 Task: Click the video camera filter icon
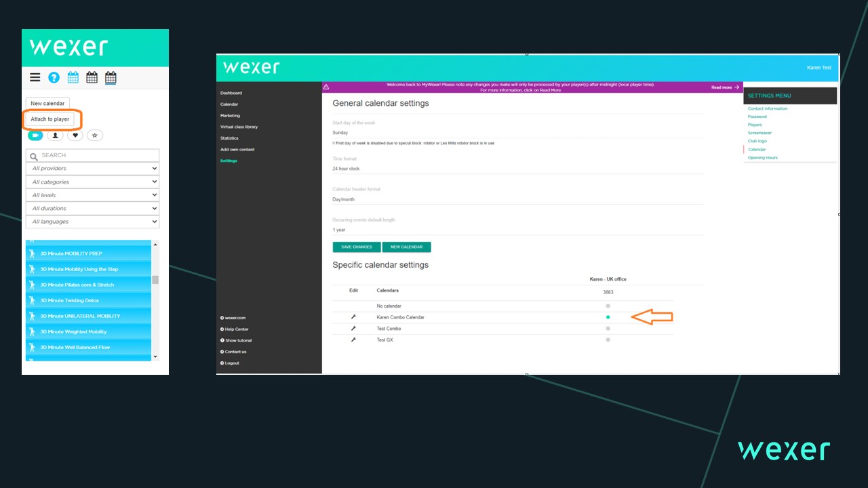35,136
